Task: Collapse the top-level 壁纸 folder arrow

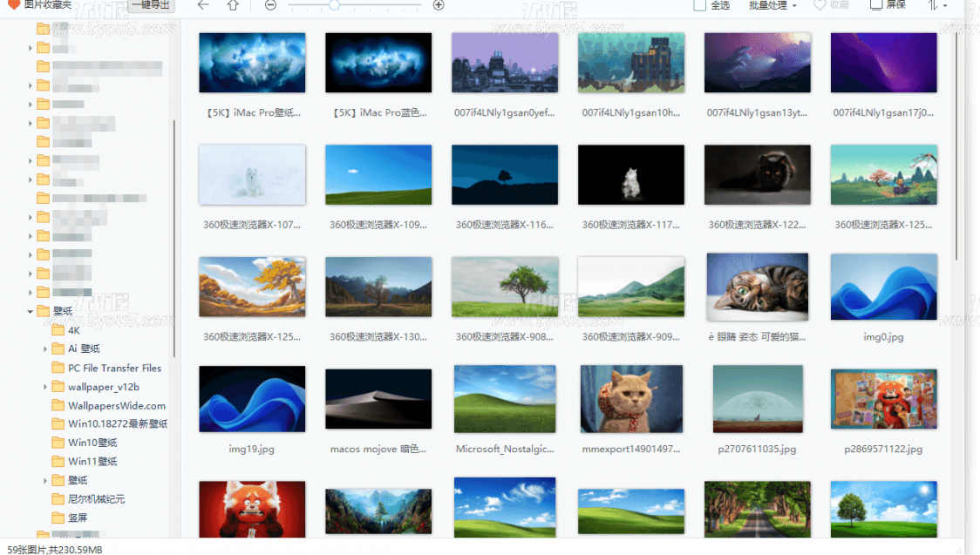Action: [x=30, y=311]
